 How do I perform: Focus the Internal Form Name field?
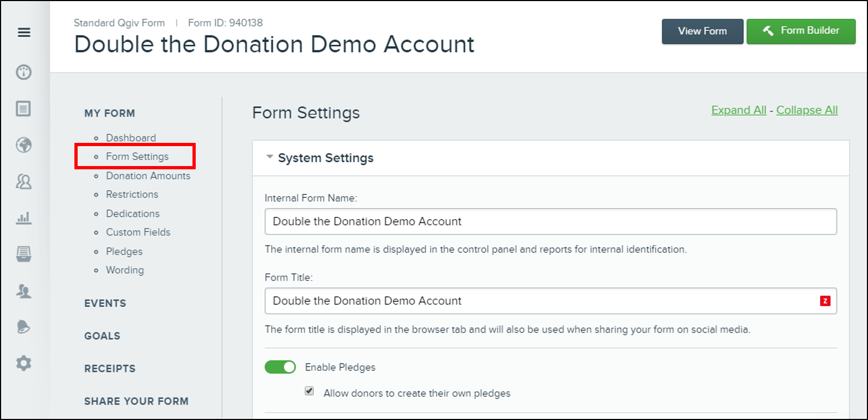point(550,222)
